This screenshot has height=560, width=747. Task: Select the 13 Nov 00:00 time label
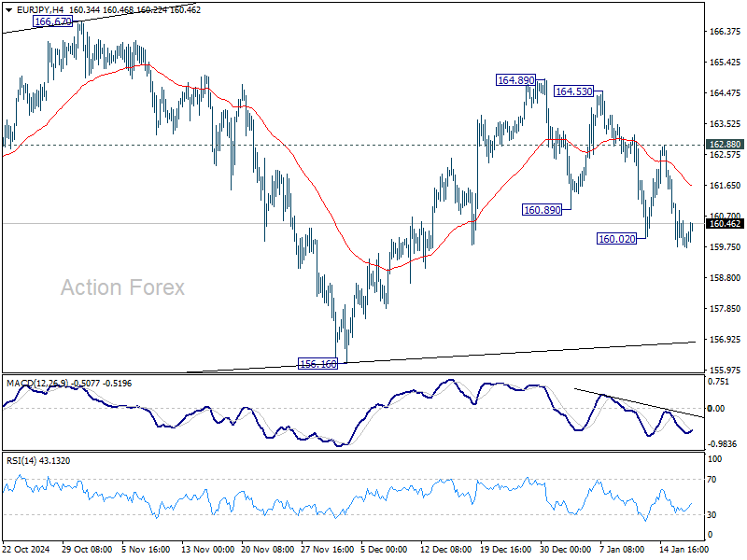207,549
